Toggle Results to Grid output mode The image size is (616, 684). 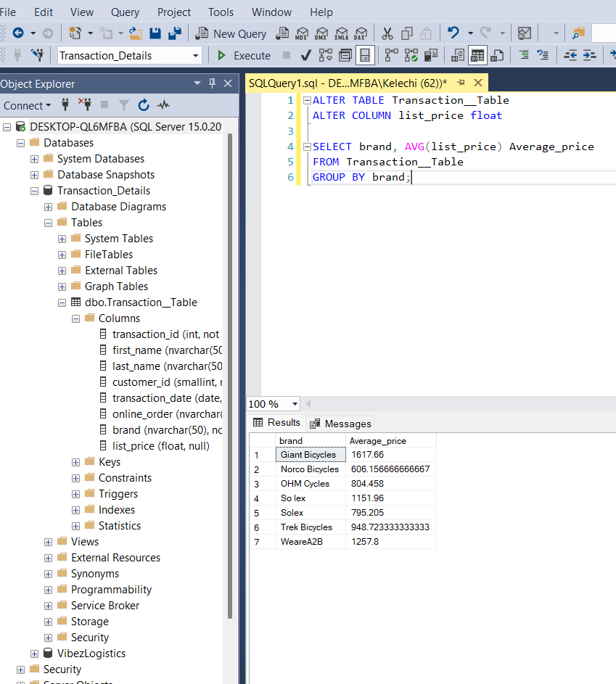coord(477,55)
